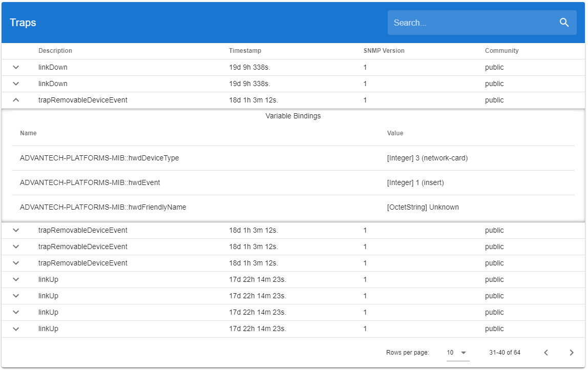Screen dimensions: 588x370
Task: Go to the previous page of traps
Action: [x=546, y=353]
